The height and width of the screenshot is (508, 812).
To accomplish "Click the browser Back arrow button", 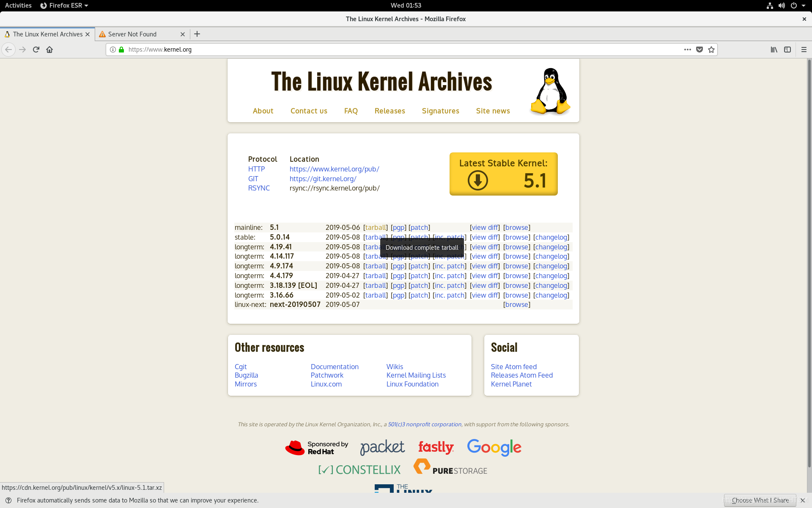I will coord(8,50).
